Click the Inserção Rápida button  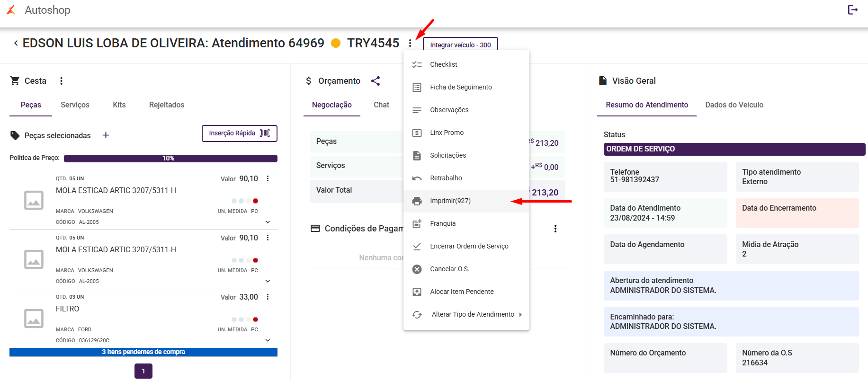[x=239, y=133]
